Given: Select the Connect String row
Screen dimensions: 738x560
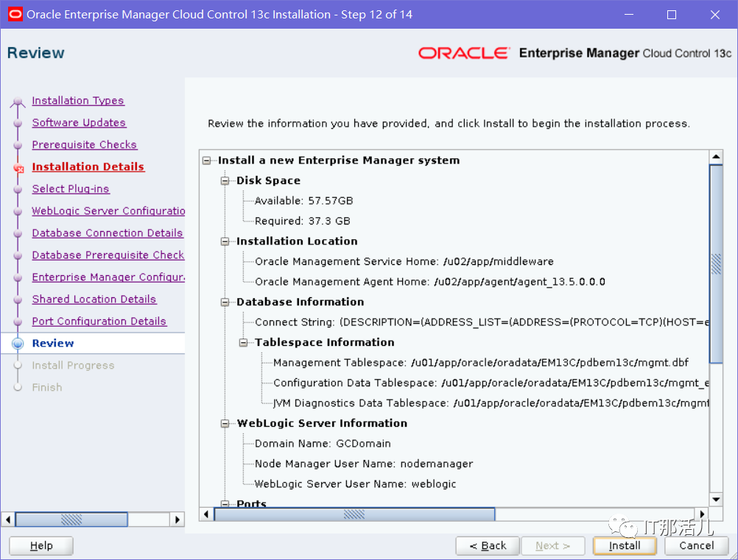Looking at the screenshot, I should click(482, 322).
